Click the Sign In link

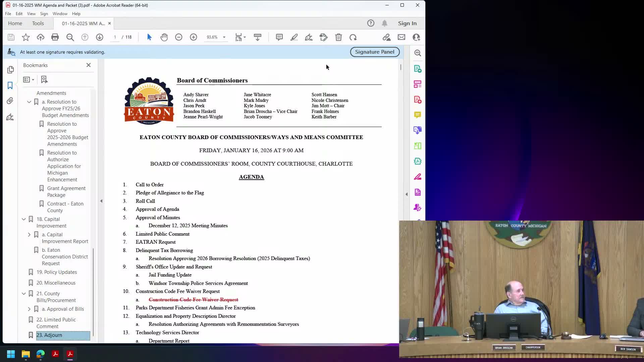coord(407,23)
